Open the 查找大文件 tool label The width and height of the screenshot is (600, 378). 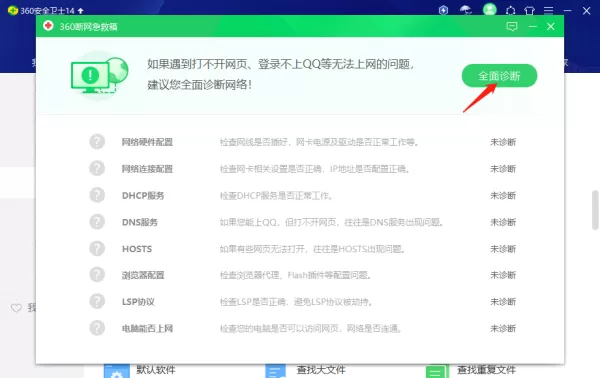pos(321,370)
